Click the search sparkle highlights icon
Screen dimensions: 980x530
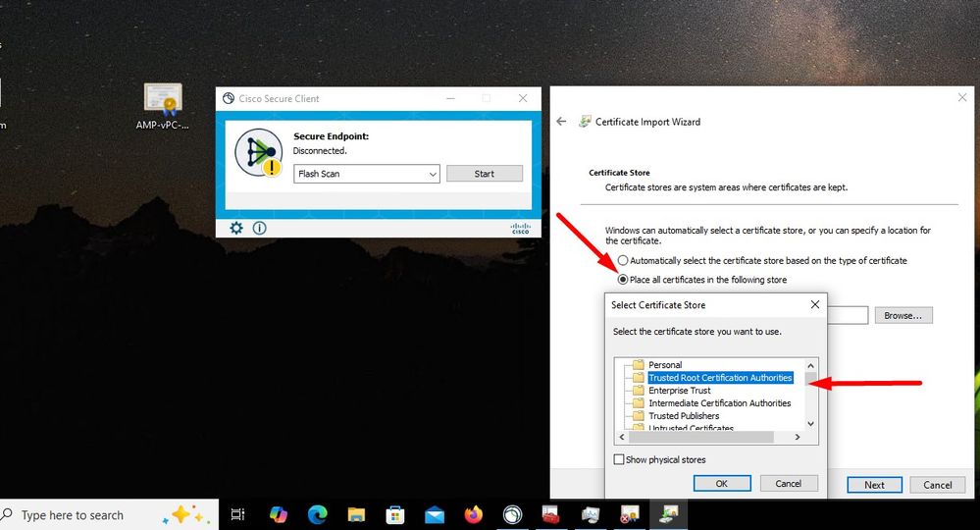pos(185,515)
